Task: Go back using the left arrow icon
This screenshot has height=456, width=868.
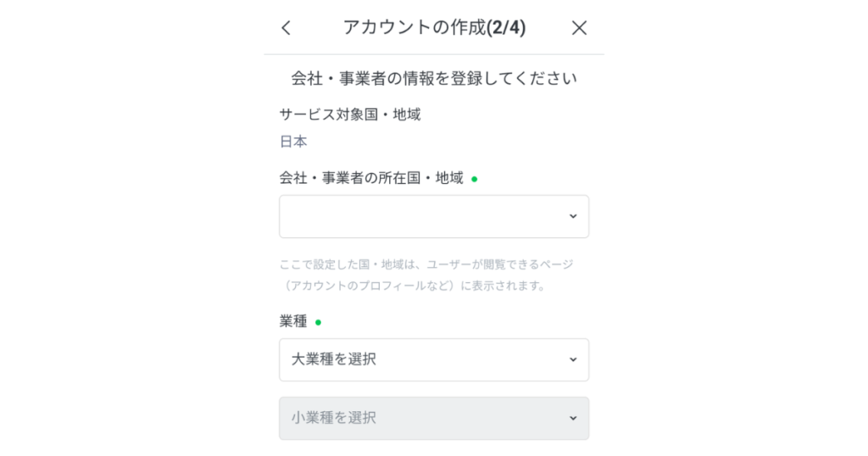Action: tap(286, 28)
